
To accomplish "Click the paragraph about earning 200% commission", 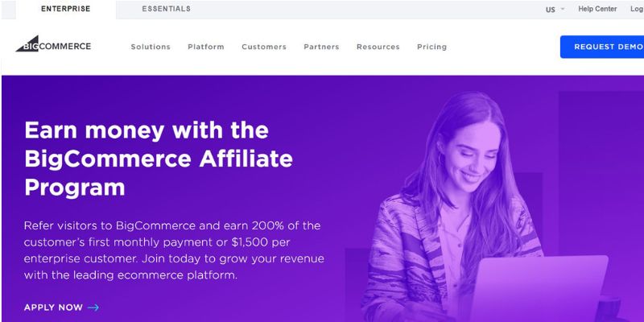I will (x=174, y=250).
